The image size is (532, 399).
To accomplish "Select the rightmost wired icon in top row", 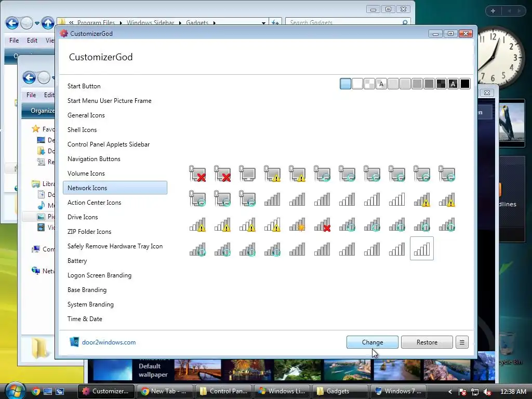I will (x=447, y=174).
